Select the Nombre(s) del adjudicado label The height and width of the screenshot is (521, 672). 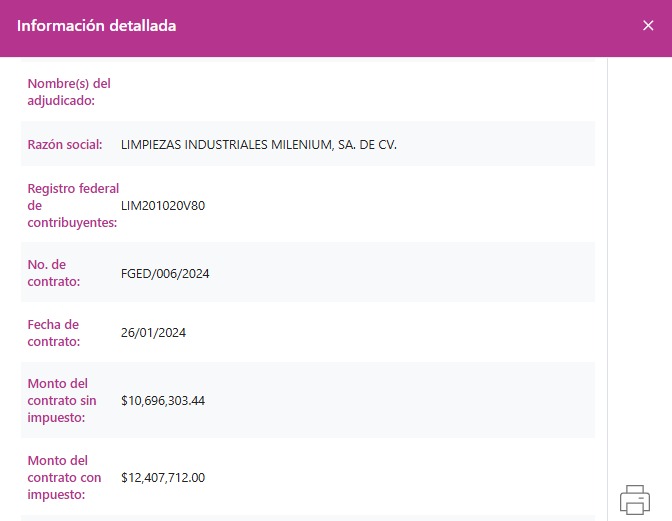click(68, 92)
